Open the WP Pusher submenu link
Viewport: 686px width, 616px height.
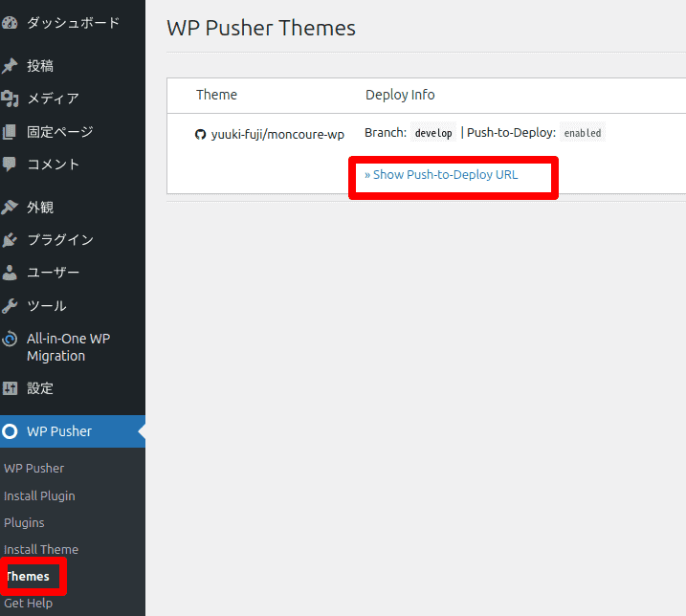click(x=34, y=468)
